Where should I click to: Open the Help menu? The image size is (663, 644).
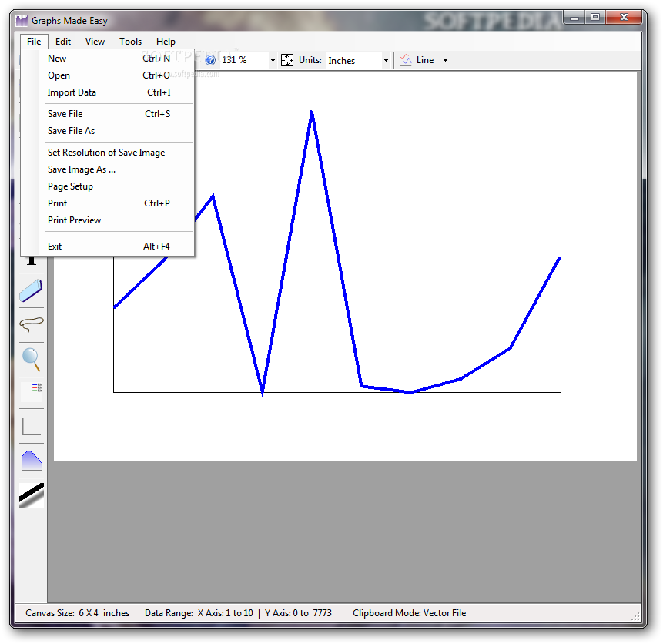[166, 42]
